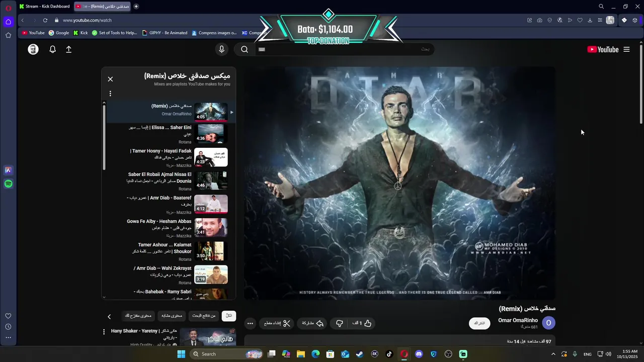
Task: Open Omar OmaRinho channel avatar
Action: [549, 323]
